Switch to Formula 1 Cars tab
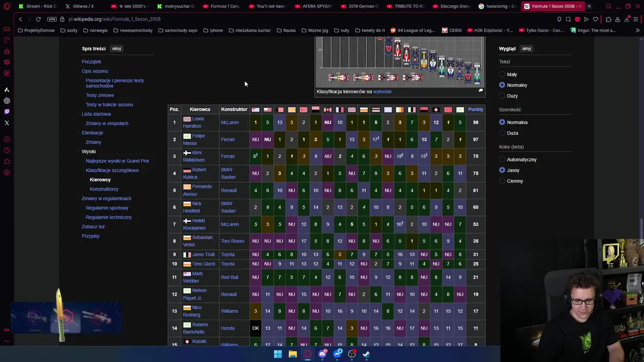 [x=222, y=7]
